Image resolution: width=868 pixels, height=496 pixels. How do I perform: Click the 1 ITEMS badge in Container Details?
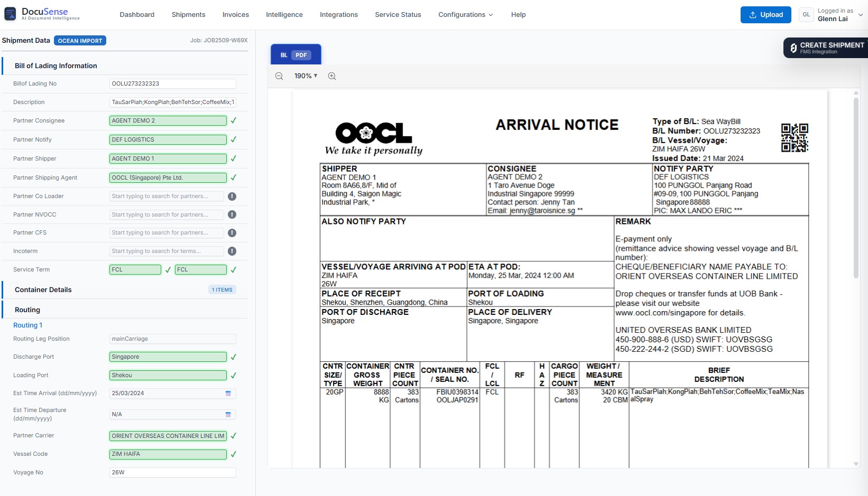[222, 289]
